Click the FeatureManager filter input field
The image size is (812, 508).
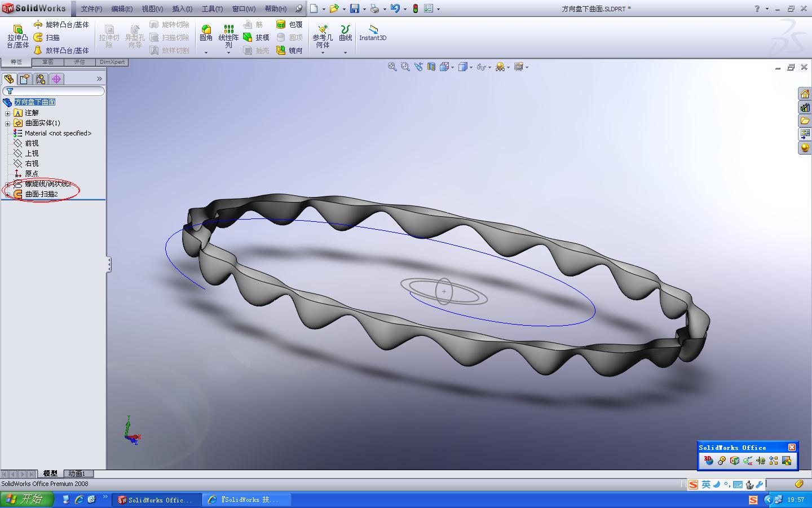pos(54,91)
